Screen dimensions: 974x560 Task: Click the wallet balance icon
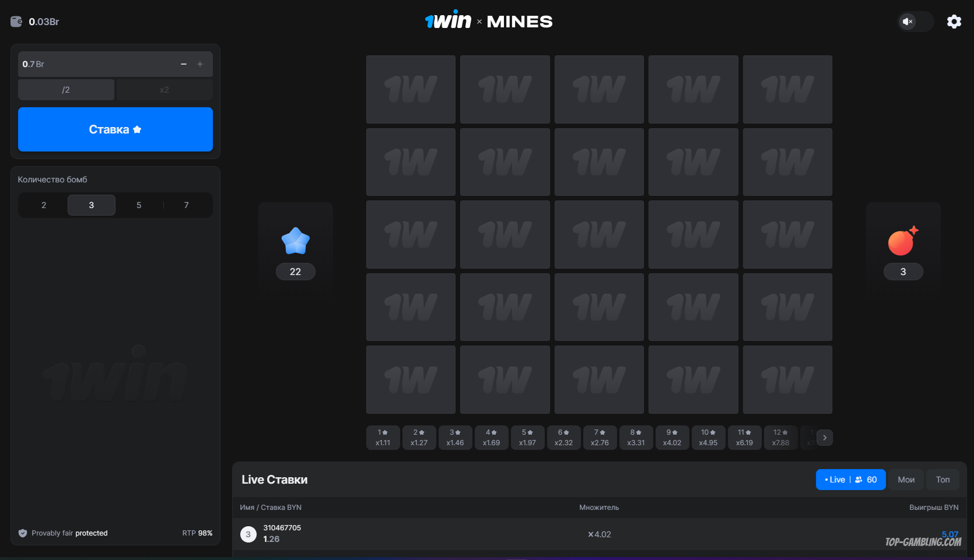coord(16,22)
